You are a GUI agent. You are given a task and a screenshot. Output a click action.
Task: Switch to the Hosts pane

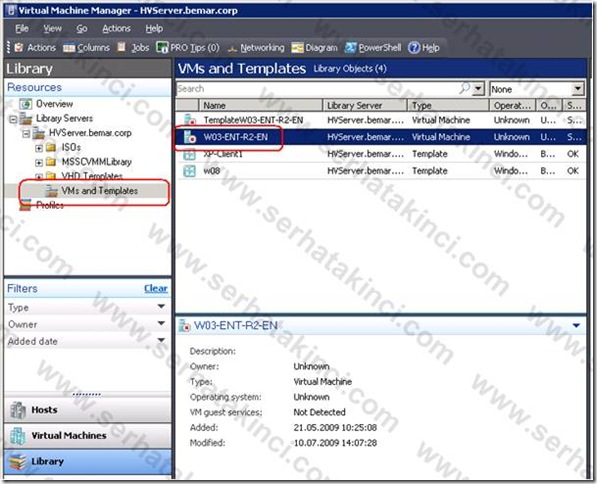[x=87, y=410]
